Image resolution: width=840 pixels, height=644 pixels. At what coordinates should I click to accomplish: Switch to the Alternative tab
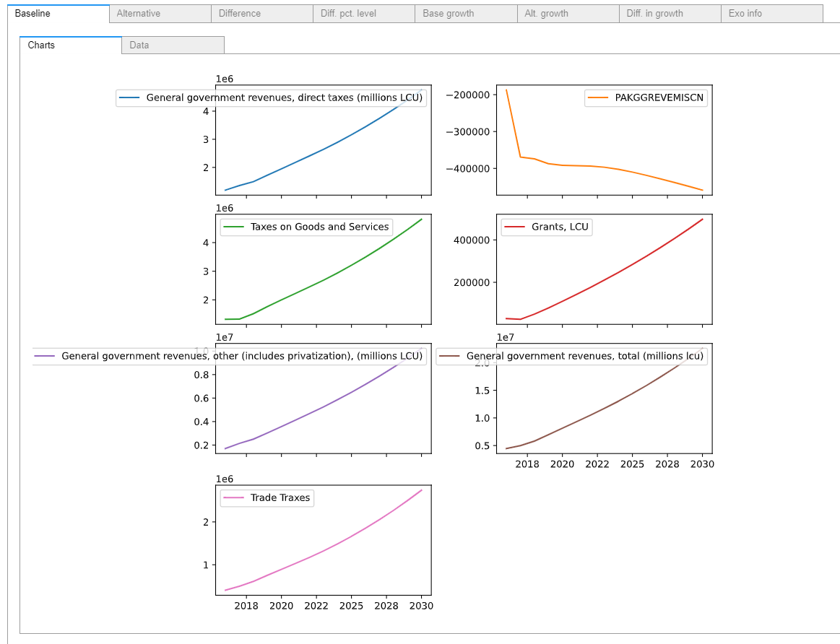160,14
